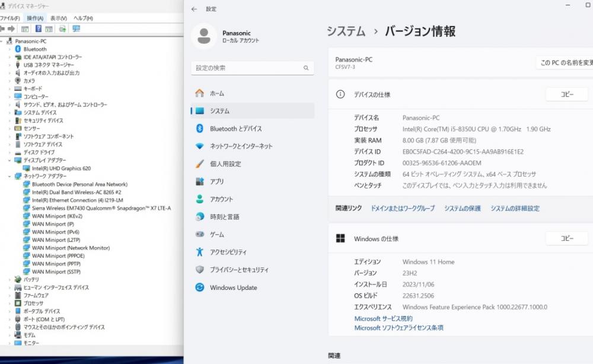Click the サウンド、ビデオ、およびゲーム コントローラー icon
This screenshot has height=364, width=593.
tap(18, 104)
